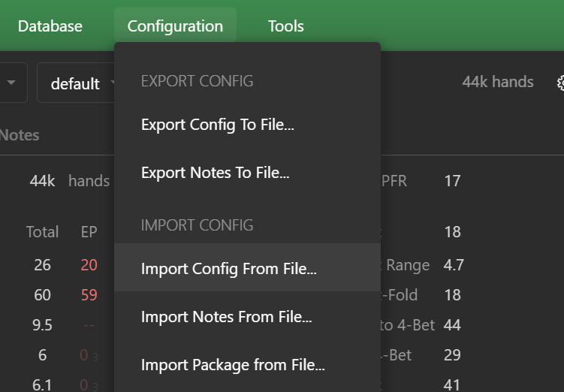This screenshot has width=564, height=392.
Task: Click the stat value 41
Action: pyautogui.click(x=452, y=385)
